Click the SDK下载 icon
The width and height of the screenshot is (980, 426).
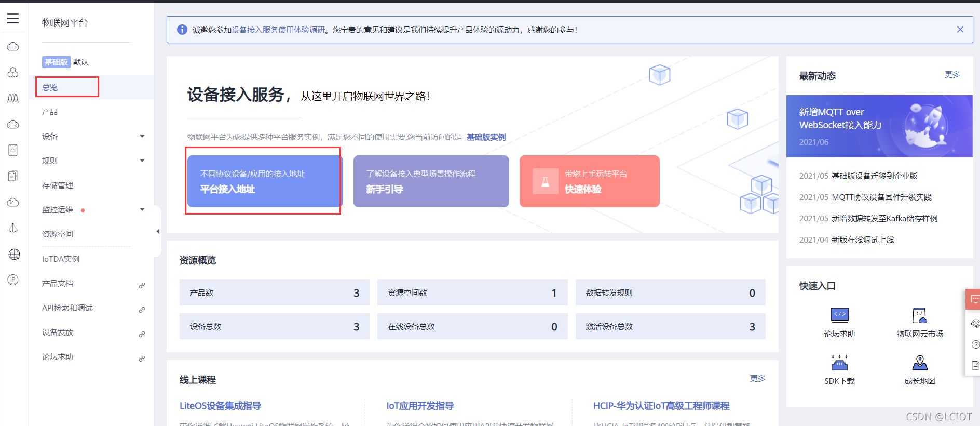point(839,362)
